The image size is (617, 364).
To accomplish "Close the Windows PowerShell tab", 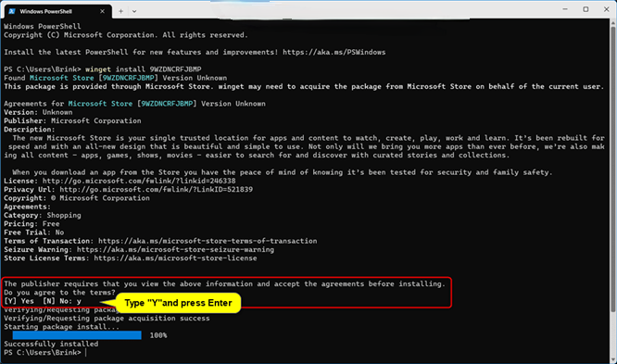I will click(x=102, y=11).
